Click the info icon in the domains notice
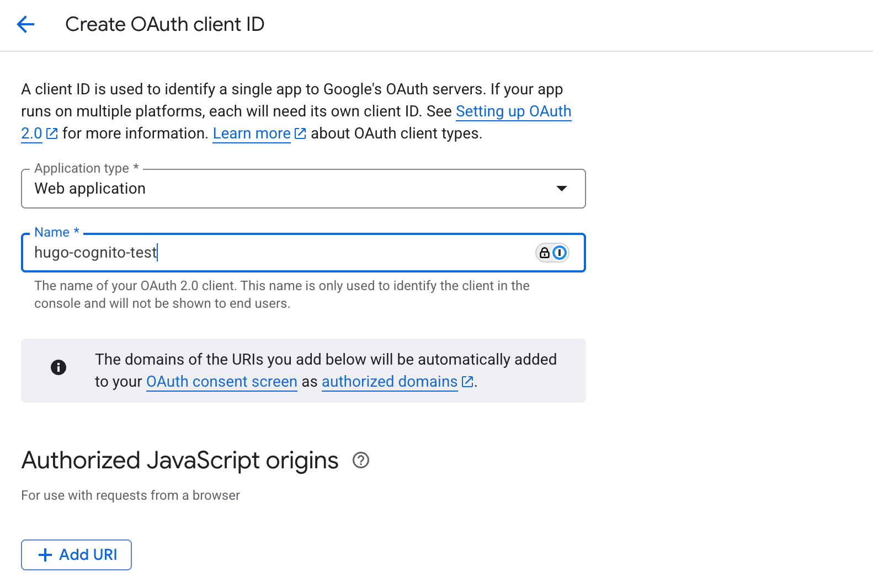873x588 pixels. coord(58,367)
